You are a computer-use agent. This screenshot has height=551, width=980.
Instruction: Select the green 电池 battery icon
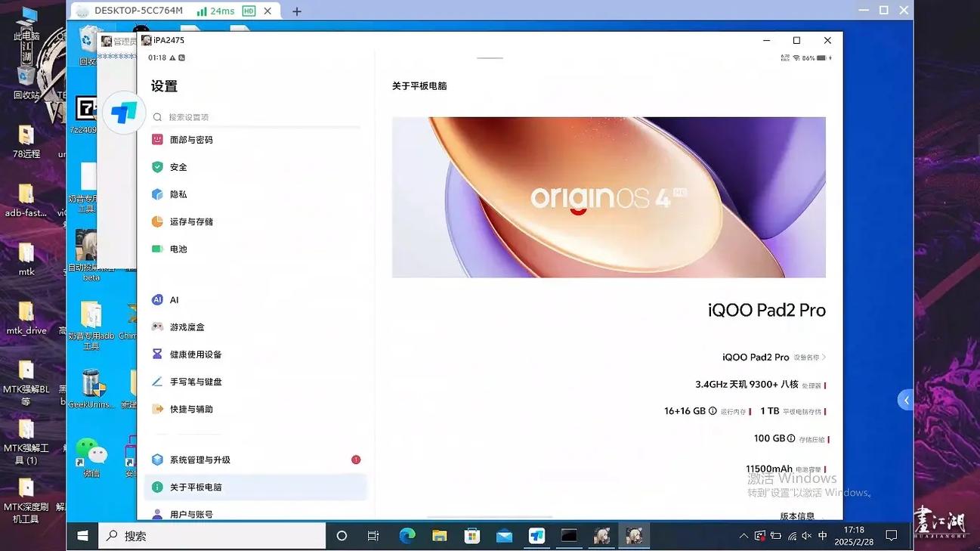pos(157,249)
